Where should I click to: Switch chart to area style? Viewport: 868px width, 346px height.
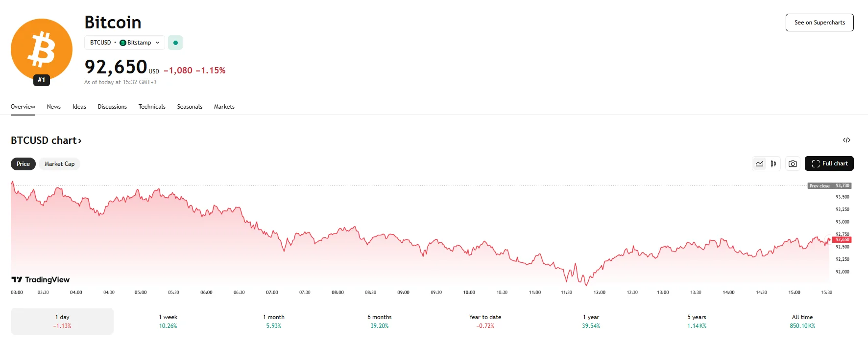[759, 164]
